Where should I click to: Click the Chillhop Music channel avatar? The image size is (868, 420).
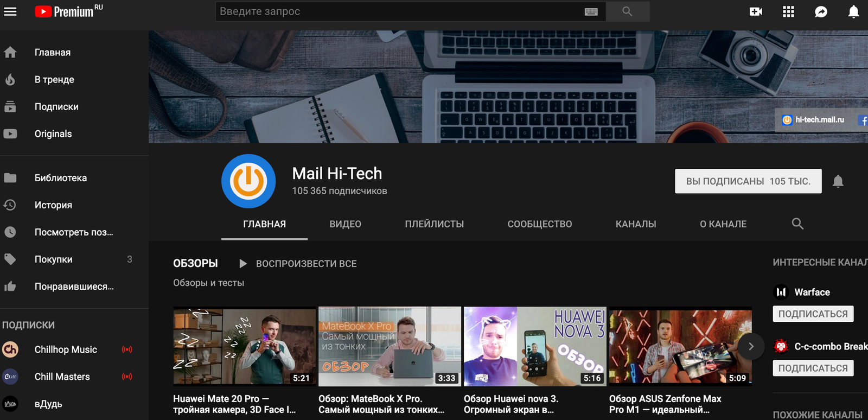pos(10,349)
